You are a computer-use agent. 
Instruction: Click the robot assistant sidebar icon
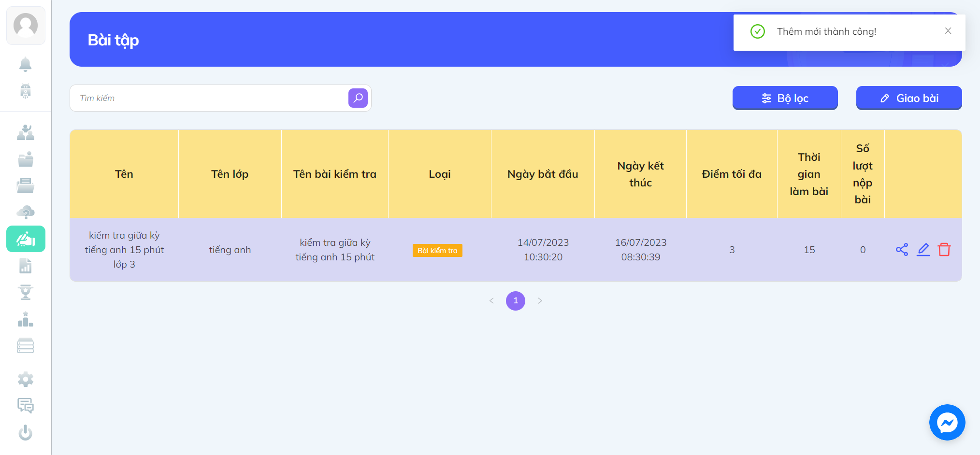(x=26, y=91)
